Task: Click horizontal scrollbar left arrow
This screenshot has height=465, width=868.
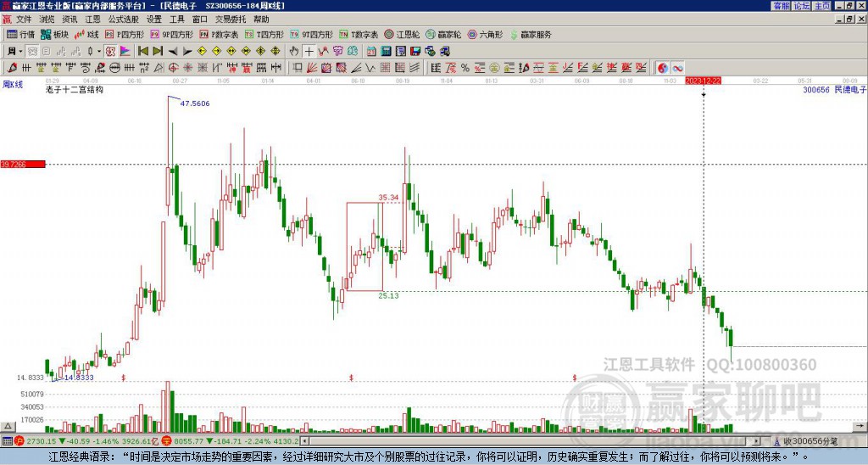Action: click(304, 441)
